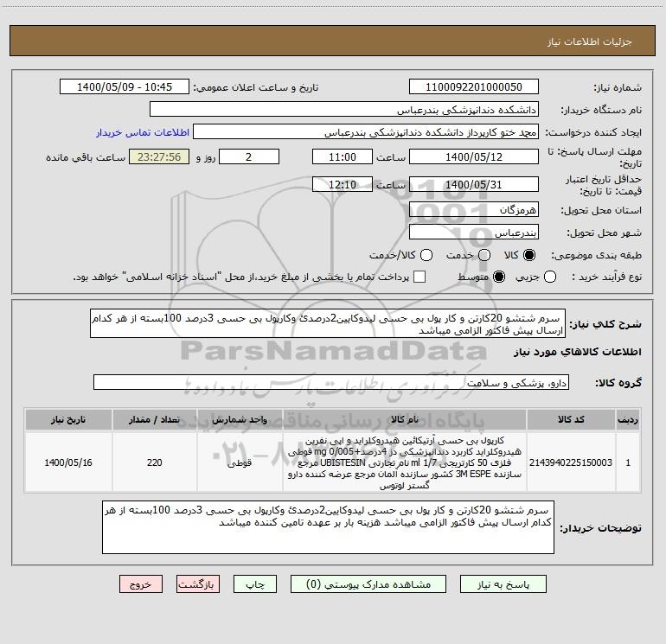666x644 pixels.
Task: Click the city field بندرعباس
Action: point(474,233)
